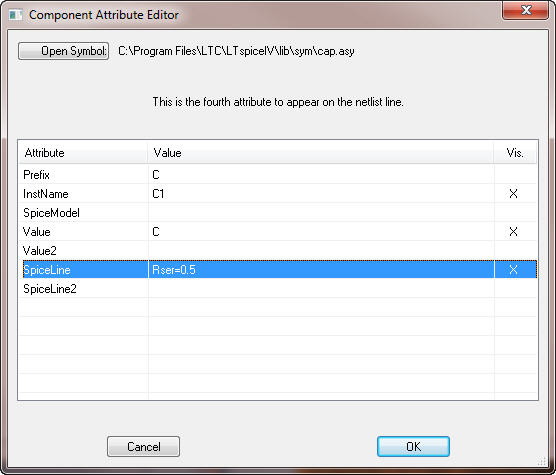This screenshot has width=556, height=475.
Task: Click the empty SpiceModel value cell
Action: pyautogui.click(x=321, y=213)
